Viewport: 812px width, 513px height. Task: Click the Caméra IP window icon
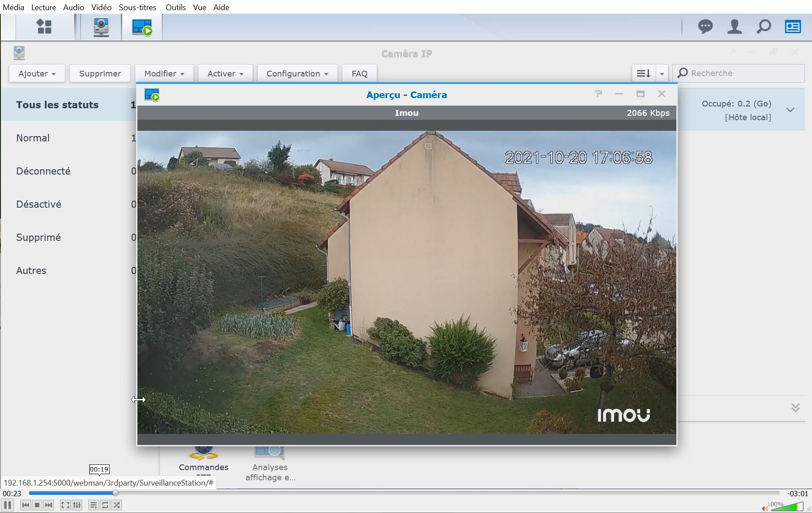pos(19,53)
